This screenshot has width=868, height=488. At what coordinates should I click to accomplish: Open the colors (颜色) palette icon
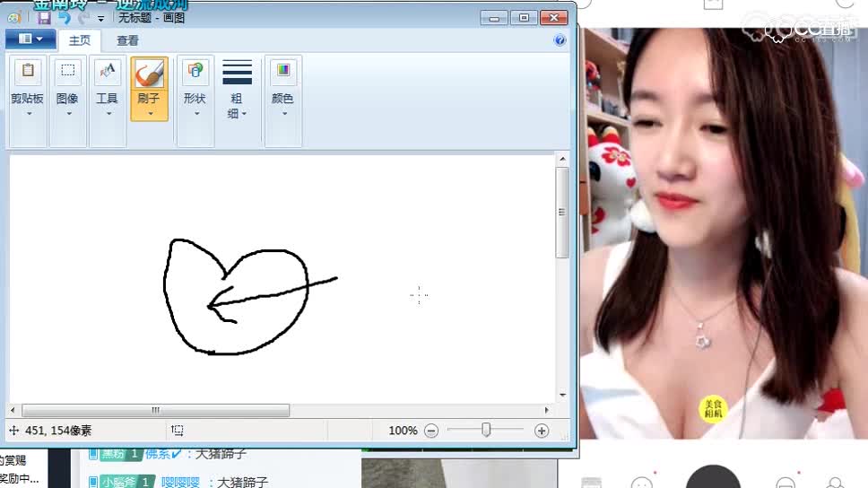point(282,71)
